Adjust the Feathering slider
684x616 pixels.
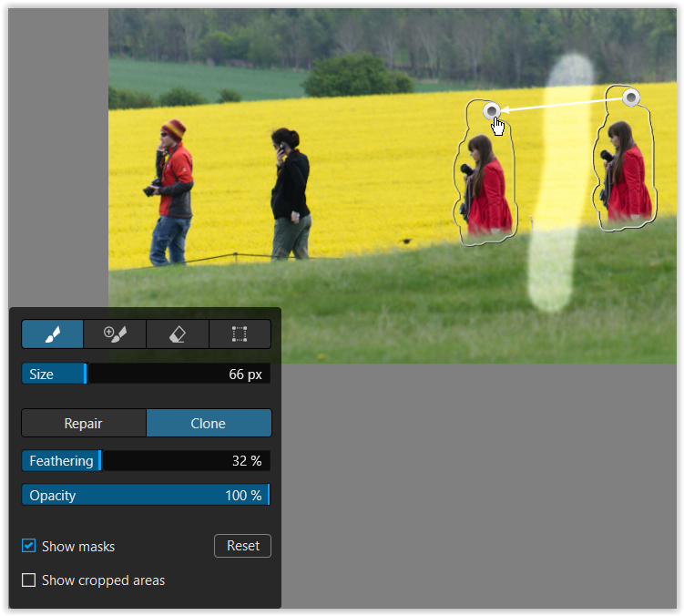click(x=146, y=460)
